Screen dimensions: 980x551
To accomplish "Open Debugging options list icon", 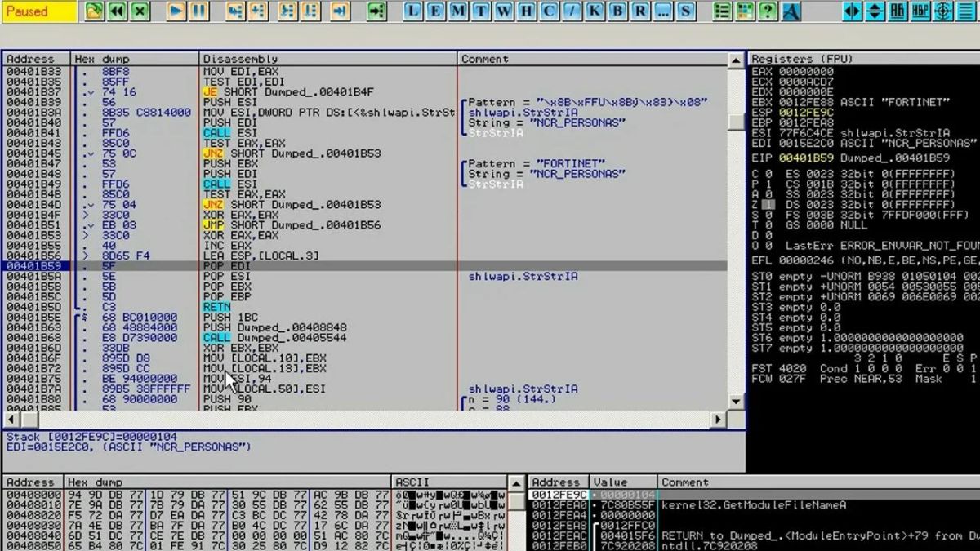I will [x=722, y=11].
